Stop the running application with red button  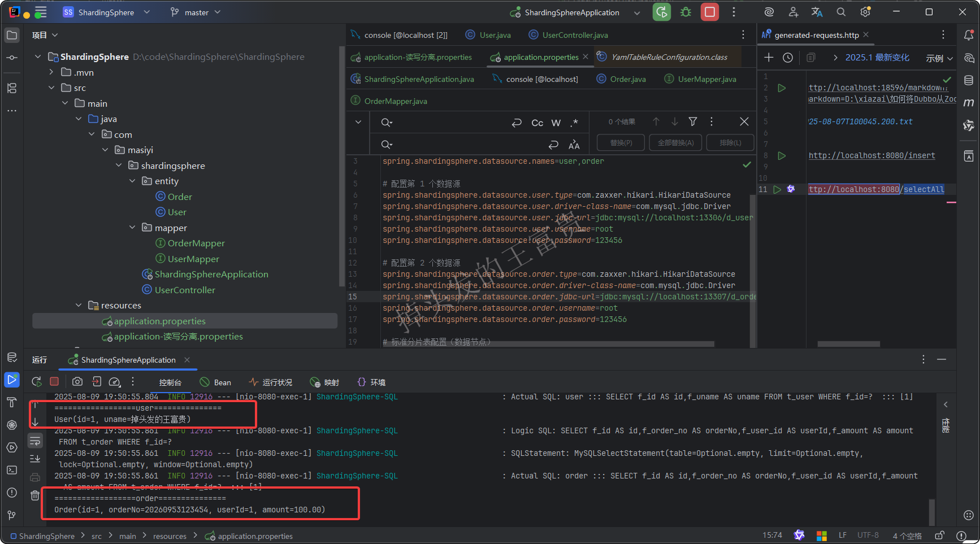pos(710,12)
